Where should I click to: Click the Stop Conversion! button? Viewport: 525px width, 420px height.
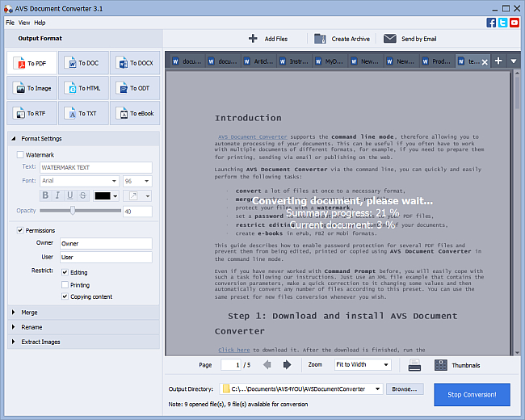point(472,394)
